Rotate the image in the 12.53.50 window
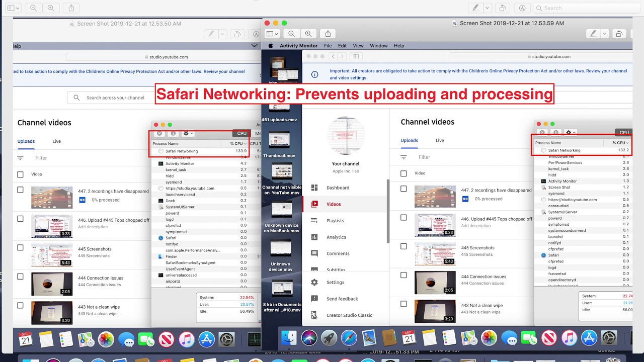This screenshot has height=362, width=644. (236, 34)
